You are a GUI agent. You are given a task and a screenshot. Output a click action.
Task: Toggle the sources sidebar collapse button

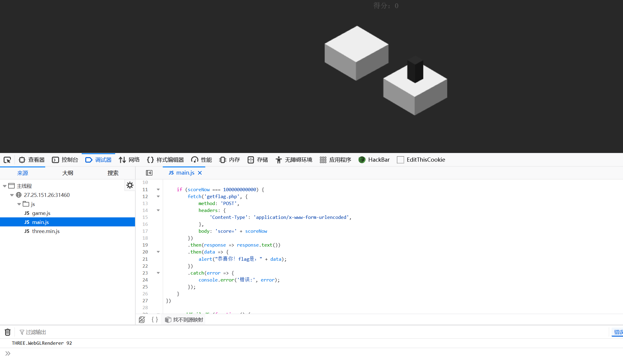pos(149,173)
